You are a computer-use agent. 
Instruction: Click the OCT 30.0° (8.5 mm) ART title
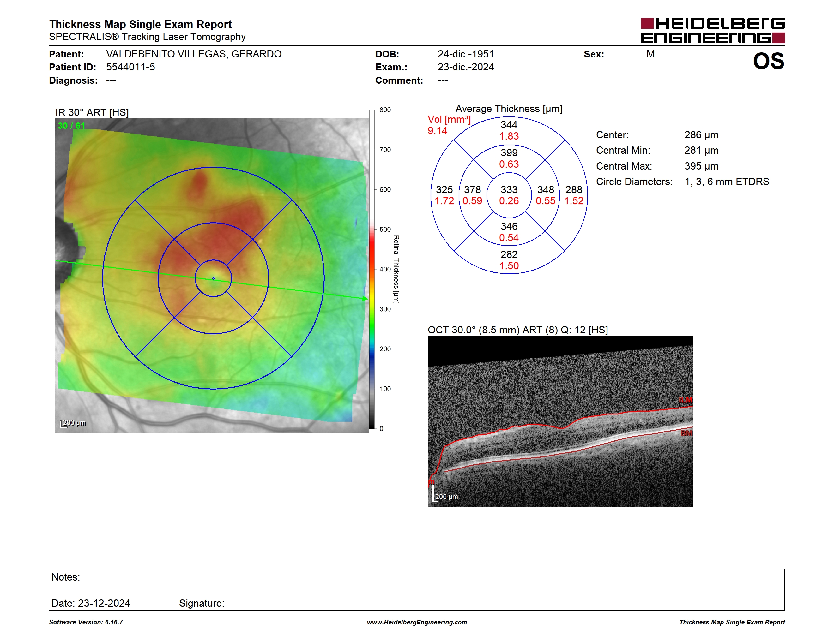point(517,330)
